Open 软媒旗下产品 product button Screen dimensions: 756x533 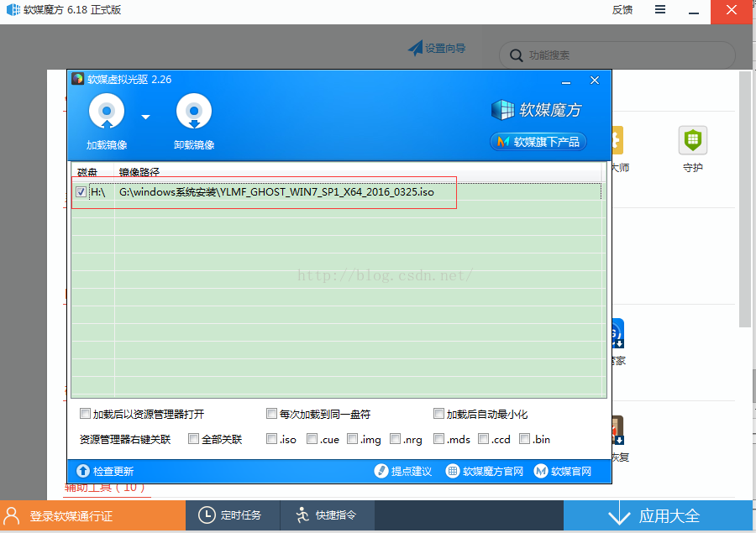coord(538,142)
